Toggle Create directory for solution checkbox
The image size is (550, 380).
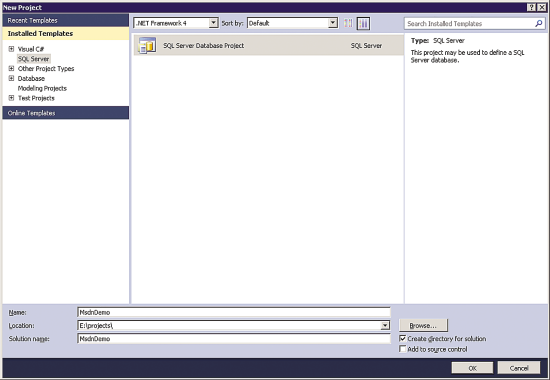[403, 339]
